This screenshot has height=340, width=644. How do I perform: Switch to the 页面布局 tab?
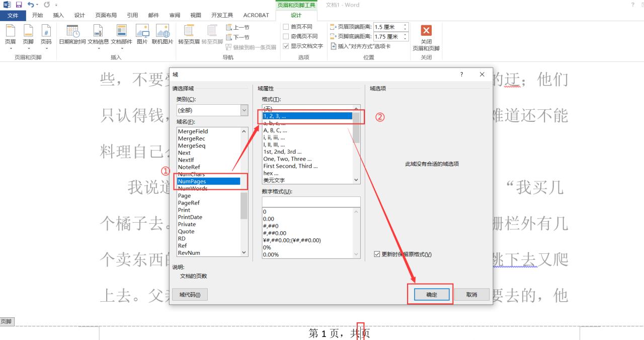106,16
